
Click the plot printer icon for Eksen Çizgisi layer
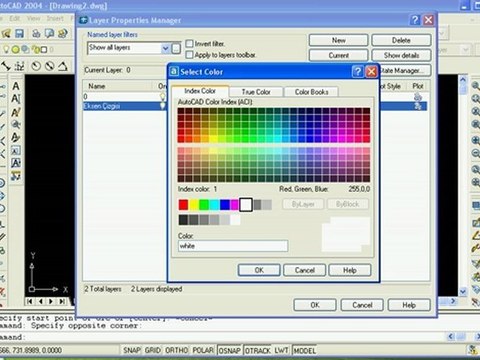417,106
